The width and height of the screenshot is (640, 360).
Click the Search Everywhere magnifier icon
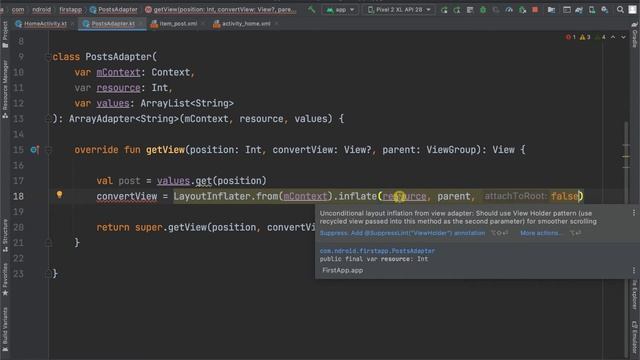pyautogui.click(x=620, y=9)
